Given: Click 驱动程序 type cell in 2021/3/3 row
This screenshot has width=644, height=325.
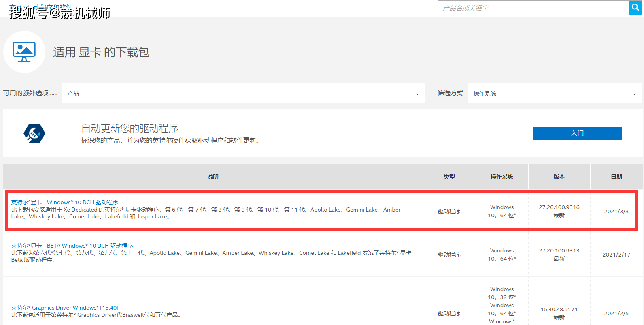Looking at the screenshot, I should pyautogui.click(x=449, y=211).
